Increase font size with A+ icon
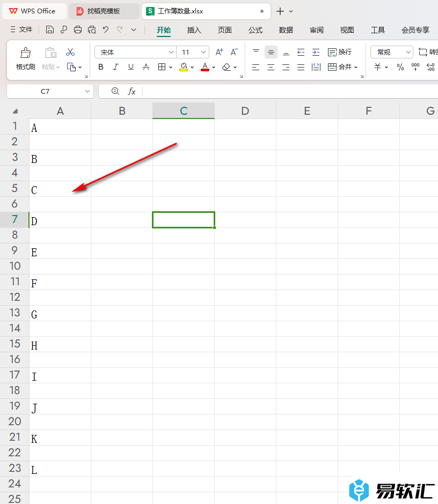The image size is (438, 504). pos(219,52)
